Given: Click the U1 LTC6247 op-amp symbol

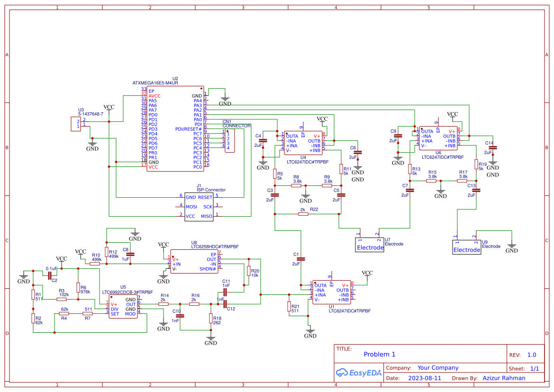Looking at the screenshot, I should pyautogui.click(x=331, y=292).
